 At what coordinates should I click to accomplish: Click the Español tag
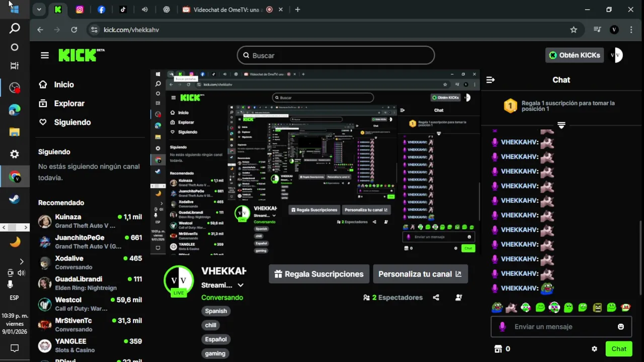[216, 339]
